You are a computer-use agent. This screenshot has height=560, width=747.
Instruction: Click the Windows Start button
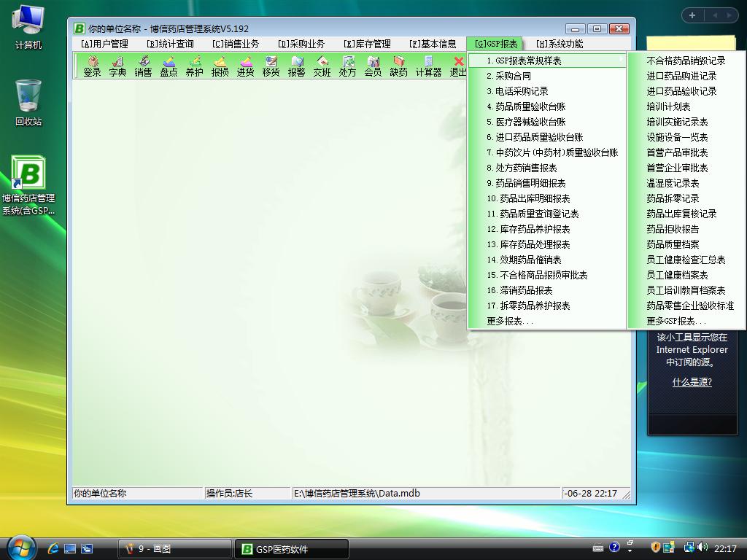(20, 548)
